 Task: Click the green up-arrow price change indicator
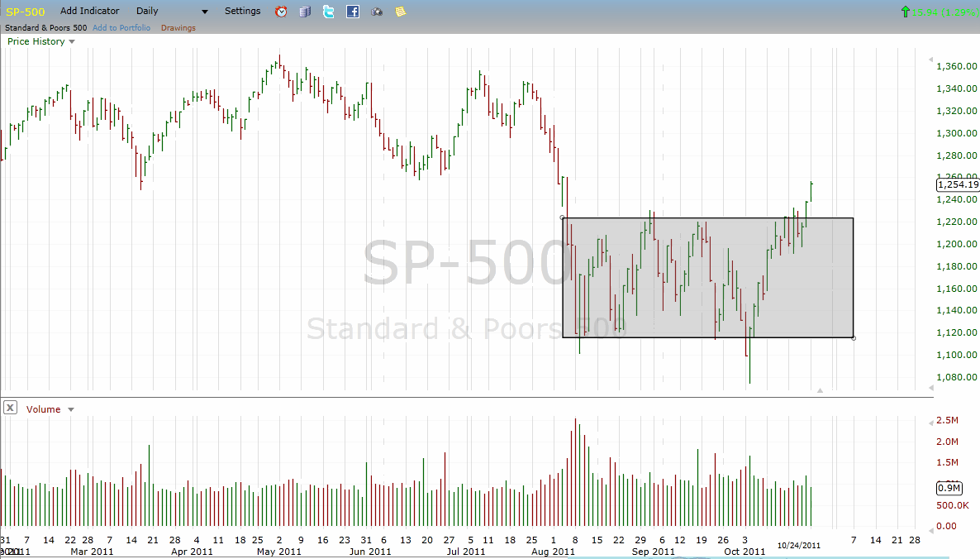(x=905, y=12)
